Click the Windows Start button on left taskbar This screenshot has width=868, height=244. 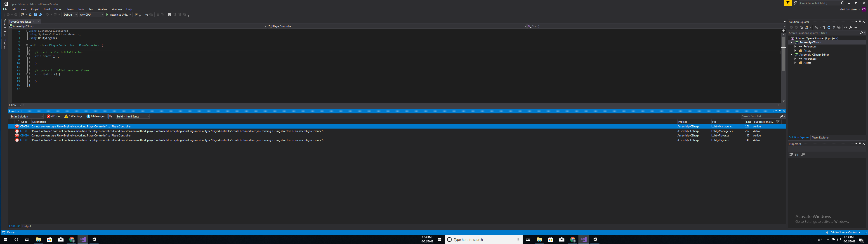click(x=5, y=239)
